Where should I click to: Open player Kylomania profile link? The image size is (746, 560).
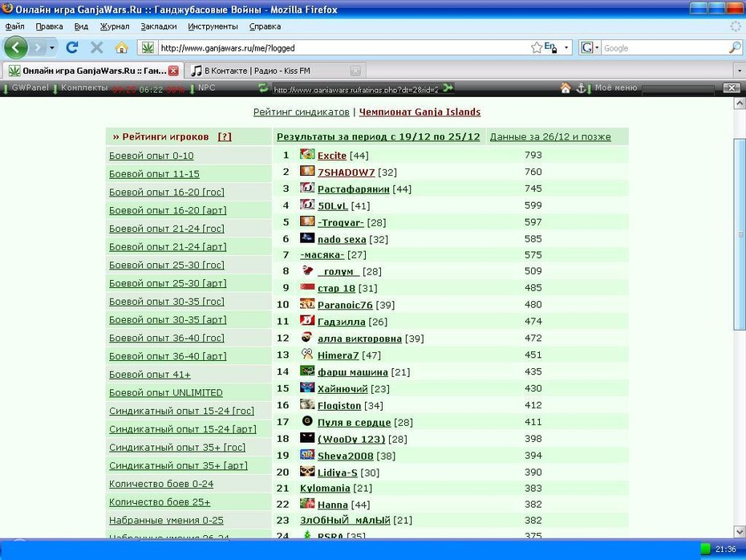click(x=325, y=488)
